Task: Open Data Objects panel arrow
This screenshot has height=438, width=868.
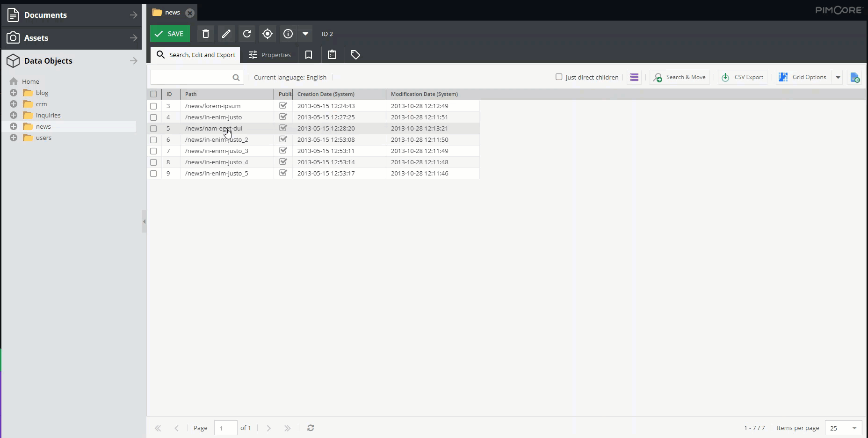Action: tap(134, 61)
